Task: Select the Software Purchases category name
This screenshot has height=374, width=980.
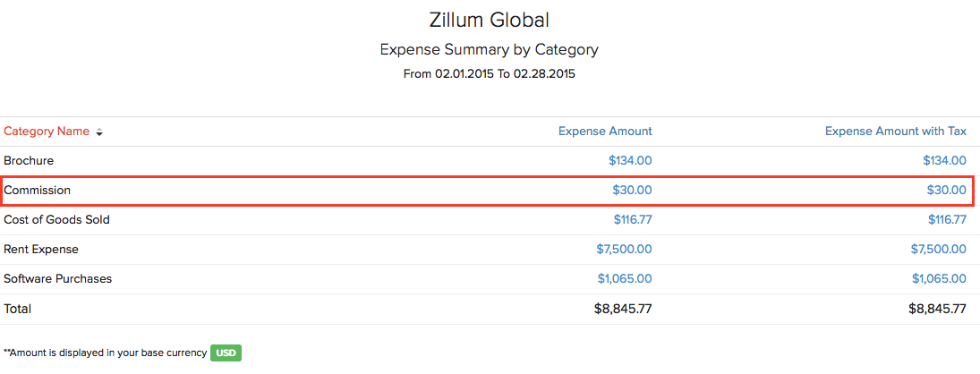Action: [58, 279]
